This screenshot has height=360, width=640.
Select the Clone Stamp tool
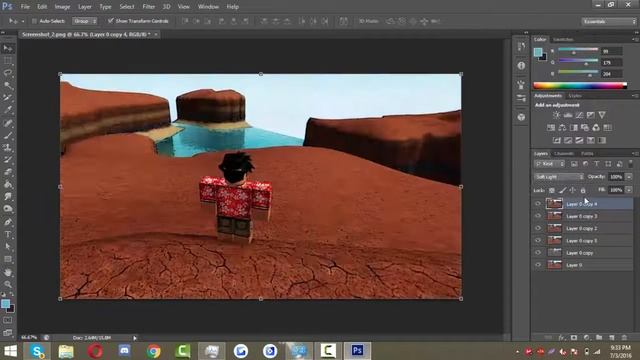[8, 147]
